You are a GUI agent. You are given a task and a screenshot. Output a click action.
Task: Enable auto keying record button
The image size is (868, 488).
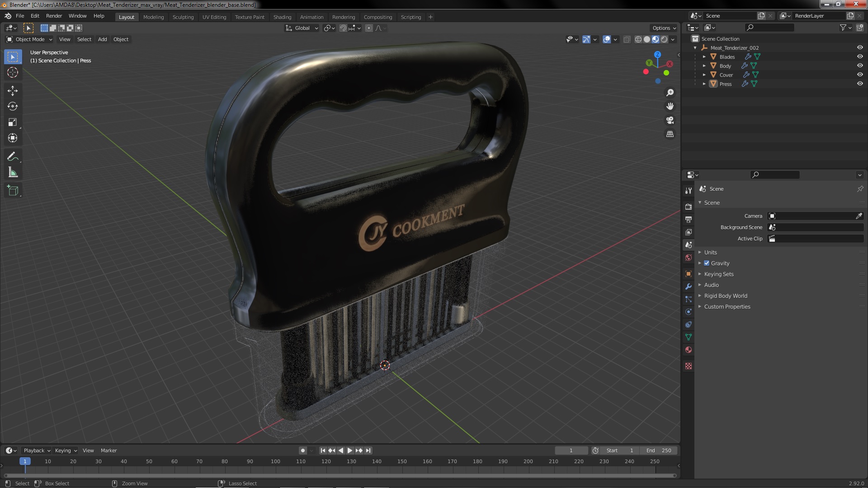[x=302, y=450]
